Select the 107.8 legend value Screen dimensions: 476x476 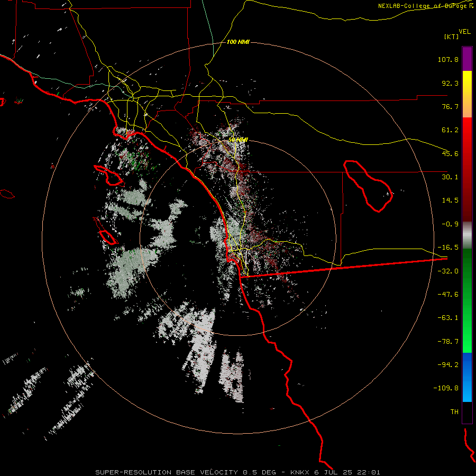[448, 59]
